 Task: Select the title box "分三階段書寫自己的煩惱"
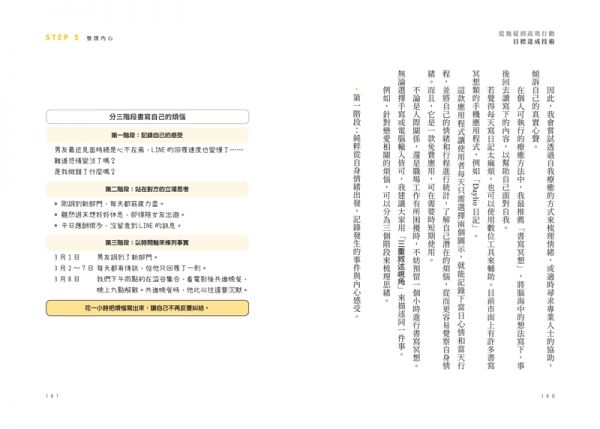click(147, 117)
